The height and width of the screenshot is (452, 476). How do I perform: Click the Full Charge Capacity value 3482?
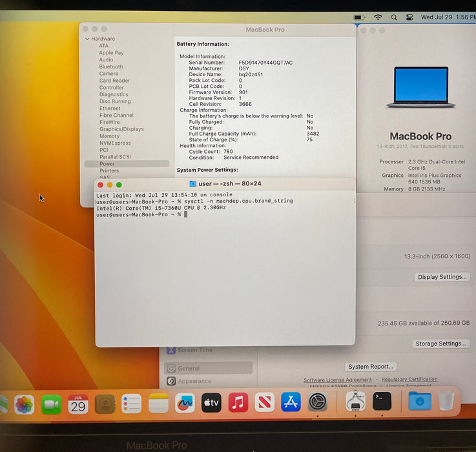coord(313,134)
